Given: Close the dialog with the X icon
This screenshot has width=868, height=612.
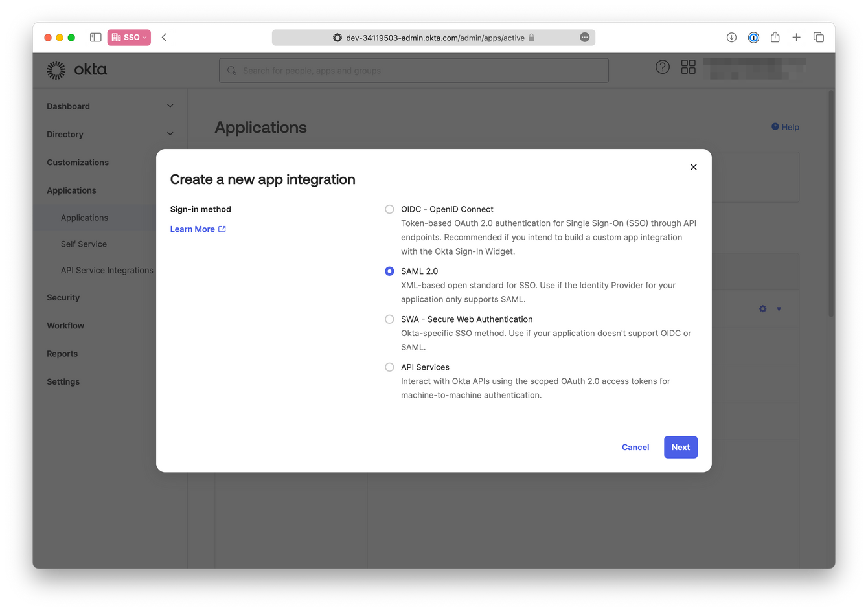Looking at the screenshot, I should [694, 167].
